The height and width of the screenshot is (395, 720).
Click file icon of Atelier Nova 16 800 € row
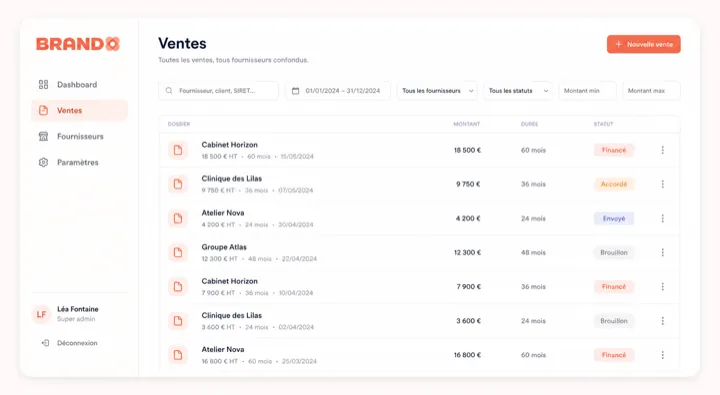[x=178, y=355]
